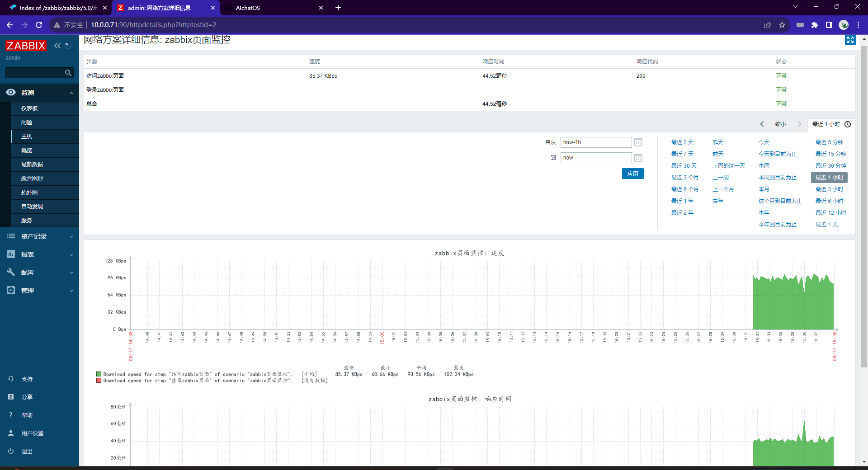Switch to the AIchatOS browser tab
The image size is (868, 470).
pyautogui.click(x=274, y=8)
